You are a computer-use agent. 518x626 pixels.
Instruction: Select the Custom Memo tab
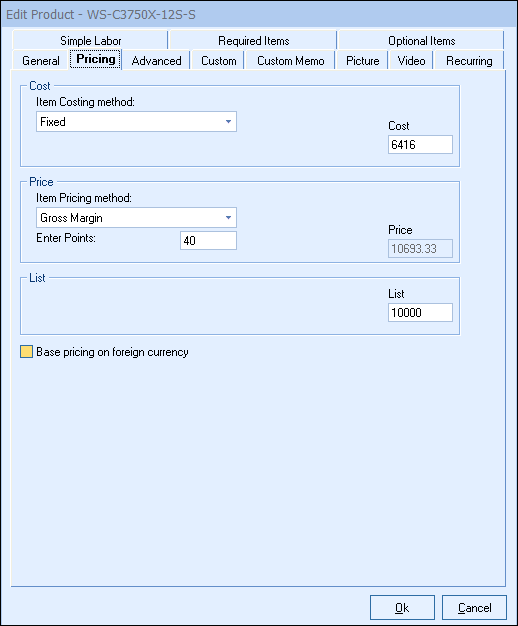290,61
